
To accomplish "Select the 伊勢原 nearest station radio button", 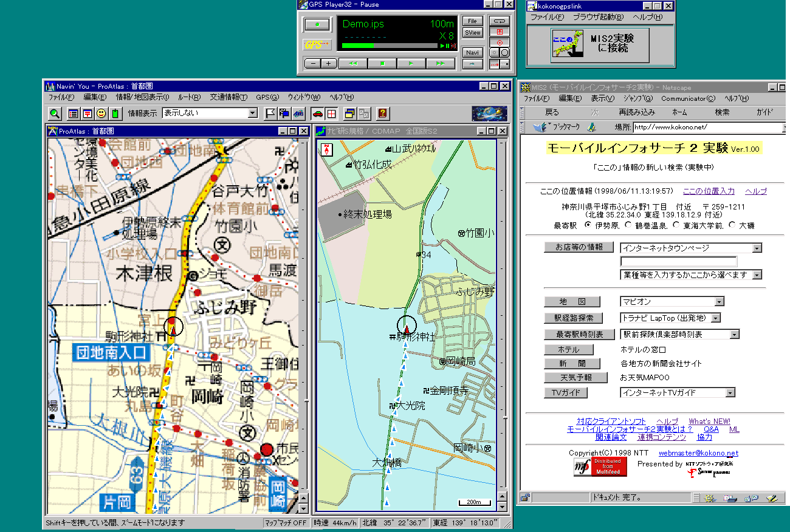I will tap(588, 225).
